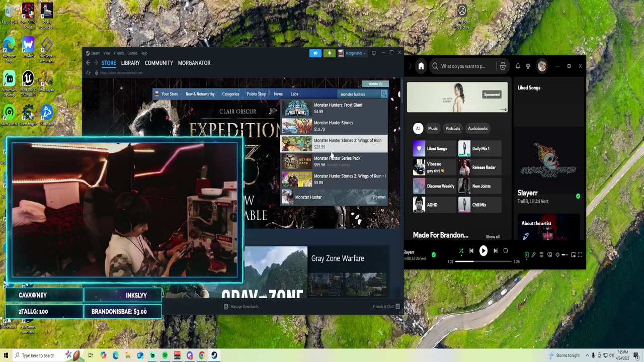This screenshot has width=644, height=362.
Task: Select the Music filter chip in Spotify
Action: 433,129
